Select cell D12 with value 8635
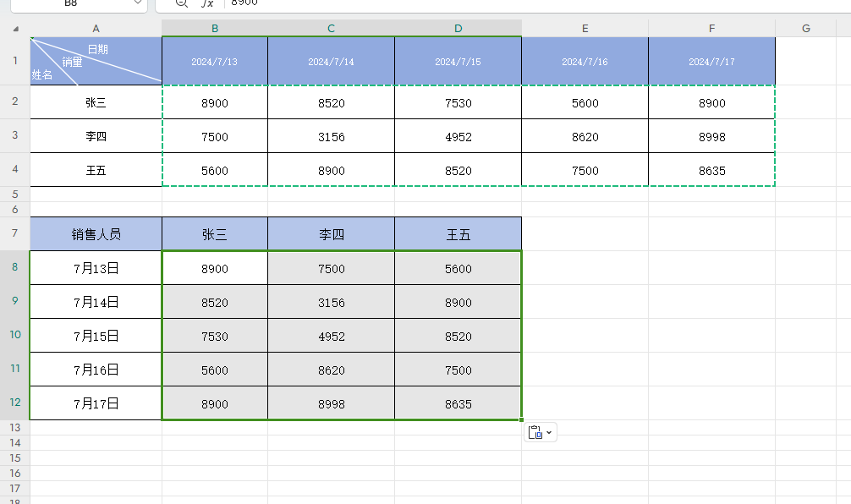 point(458,403)
